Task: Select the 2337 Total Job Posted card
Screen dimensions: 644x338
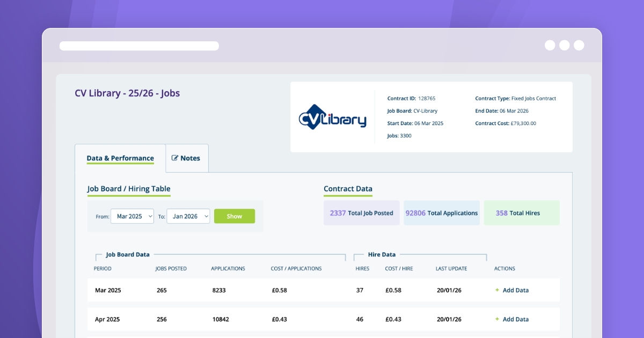Action: click(362, 213)
